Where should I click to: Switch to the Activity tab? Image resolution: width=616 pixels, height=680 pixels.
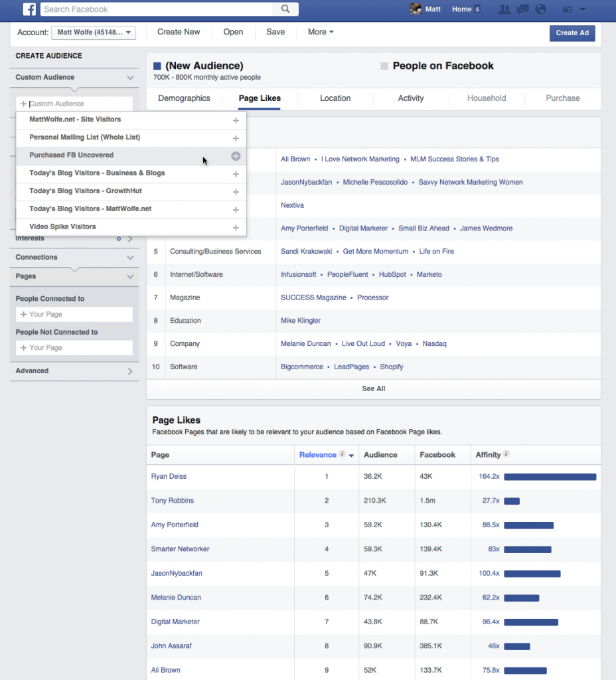(x=411, y=98)
